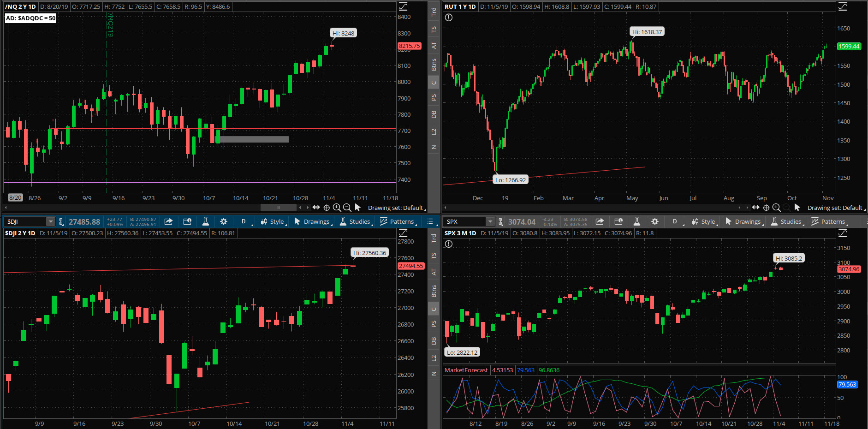Click the /NQ horizontal scrollbar thumb

[279, 208]
